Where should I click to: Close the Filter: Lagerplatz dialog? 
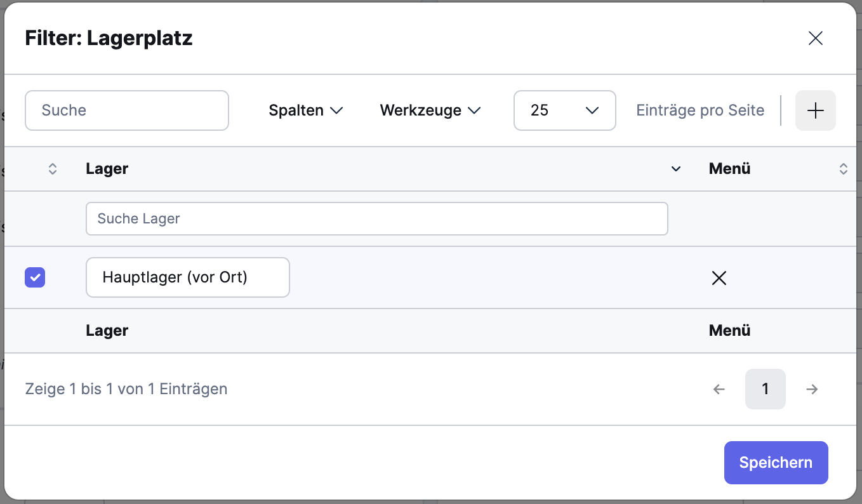[815, 38]
